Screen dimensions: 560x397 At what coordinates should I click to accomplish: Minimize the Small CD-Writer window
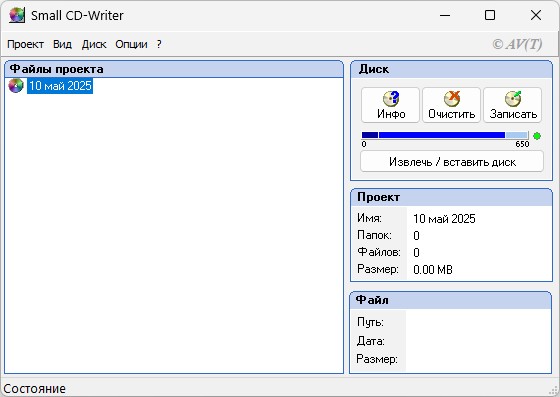pyautogui.click(x=445, y=15)
